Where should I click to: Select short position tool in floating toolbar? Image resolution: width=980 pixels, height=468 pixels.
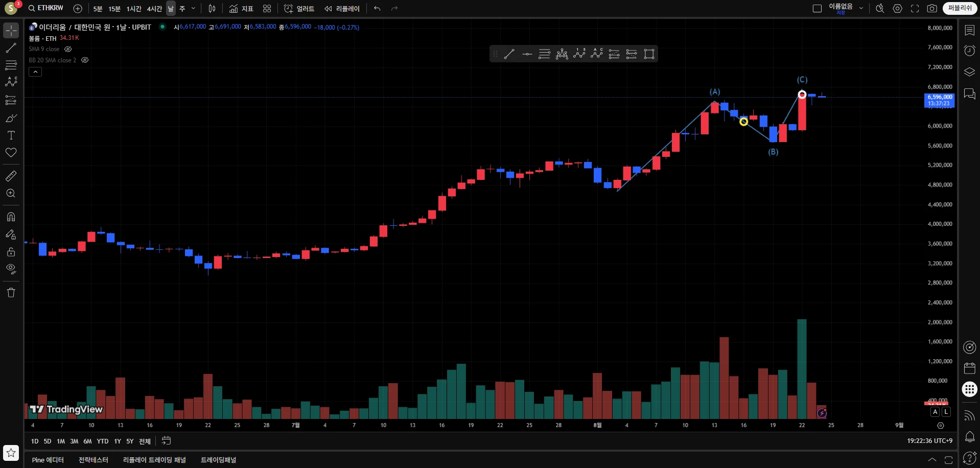tap(632, 54)
